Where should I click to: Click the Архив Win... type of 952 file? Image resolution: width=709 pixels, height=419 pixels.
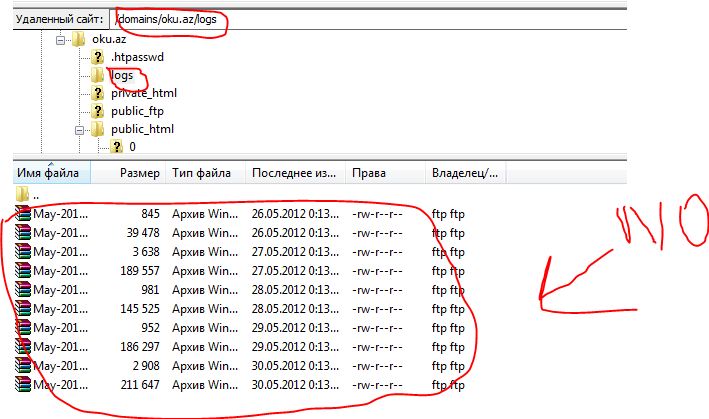[x=205, y=327]
